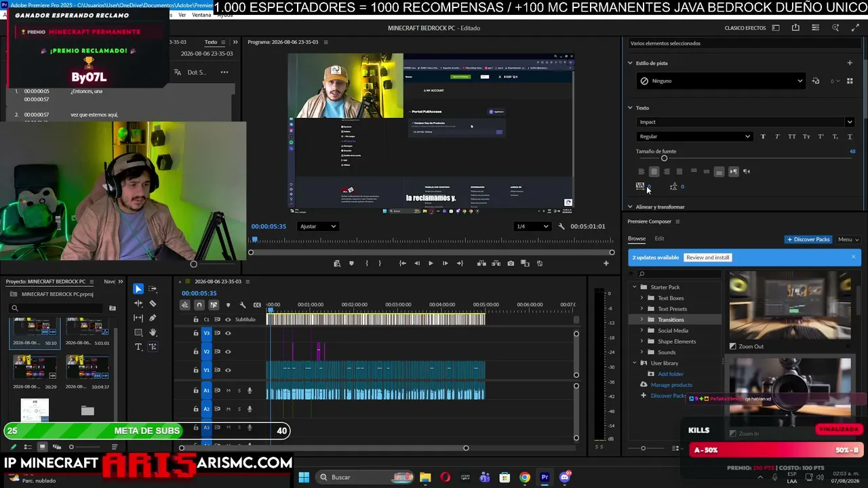Go to In point
This screenshot has width=868, height=488.
(402, 263)
